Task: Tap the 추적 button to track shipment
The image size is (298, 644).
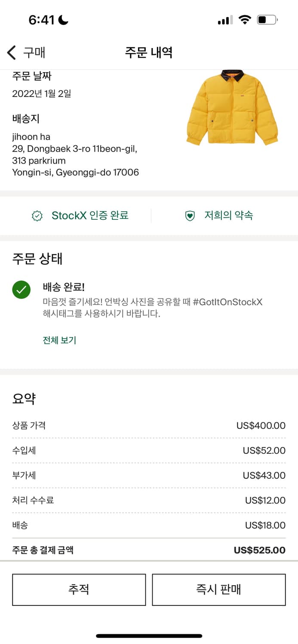Action: (79, 589)
